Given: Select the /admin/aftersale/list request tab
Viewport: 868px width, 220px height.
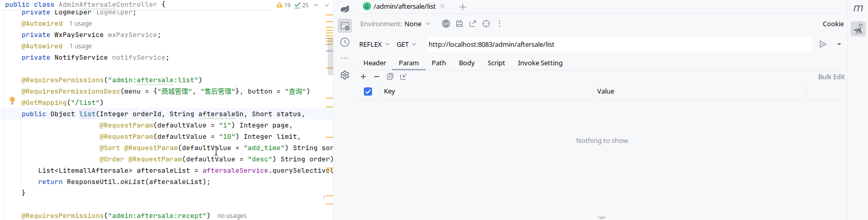Looking at the screenshot, I should (404, 7).
